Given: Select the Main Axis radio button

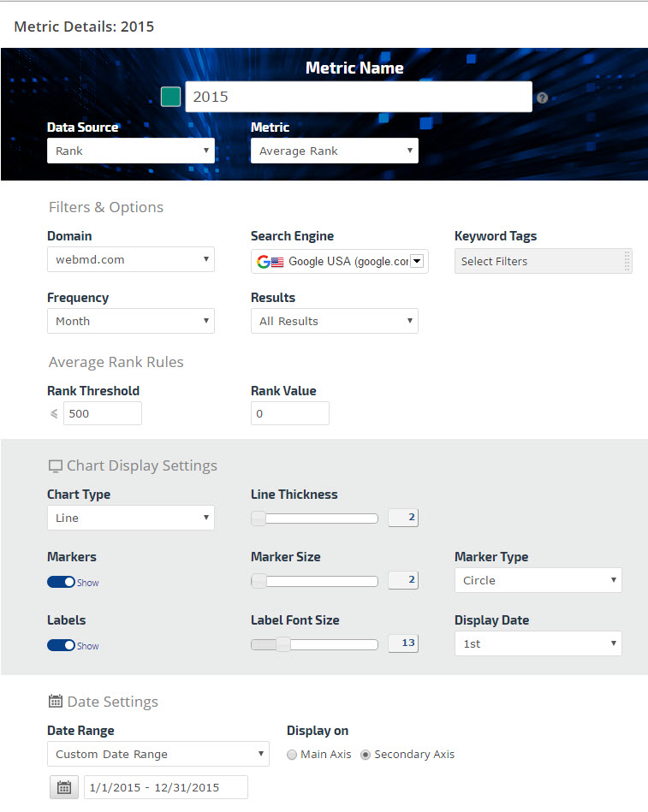Looking at the screenshot, I should pos(293,755).
